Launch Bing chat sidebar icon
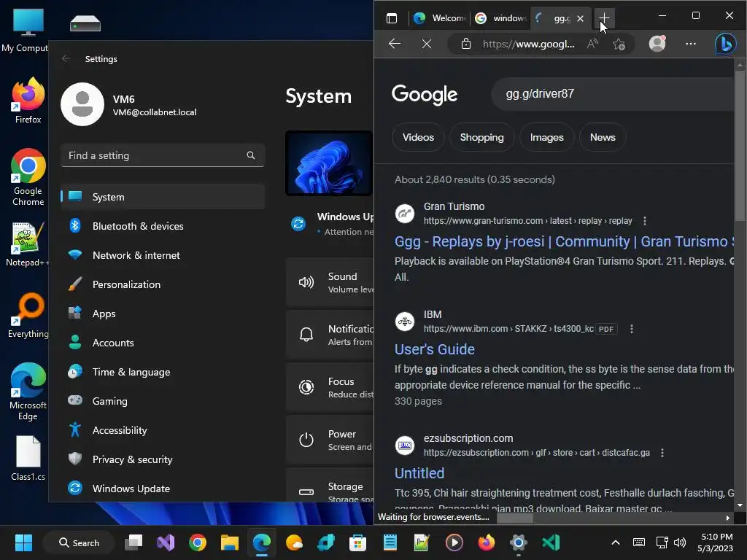Image resolution: width=747 pixels, height=560 pixels. tap(725, 44)
